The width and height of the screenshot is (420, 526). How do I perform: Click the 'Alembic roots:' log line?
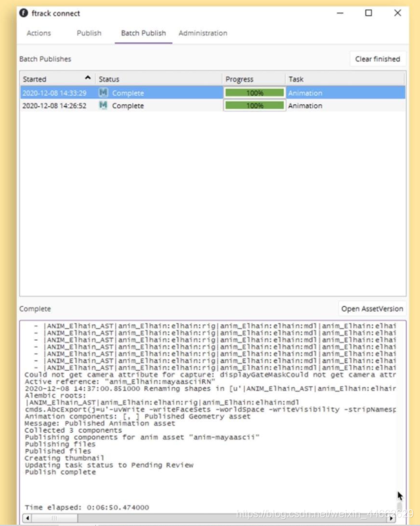(x=55, y=395)
